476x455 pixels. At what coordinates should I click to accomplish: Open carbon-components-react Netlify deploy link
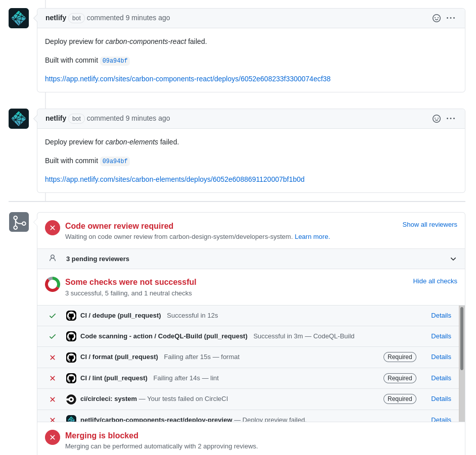tap(187, 79)
